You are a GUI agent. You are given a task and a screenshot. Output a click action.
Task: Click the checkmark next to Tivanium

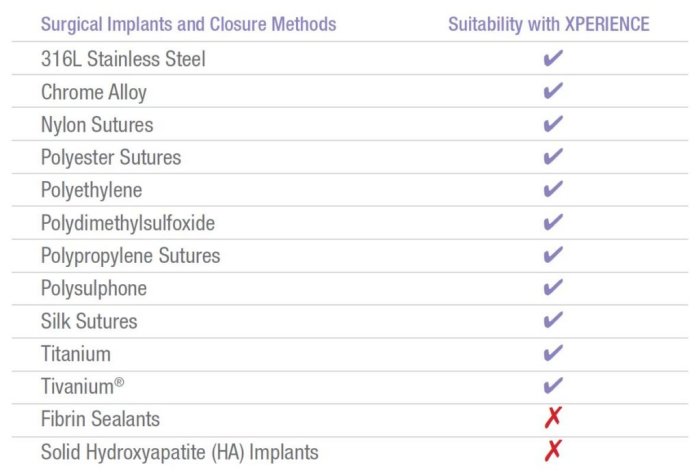[553, 386]
